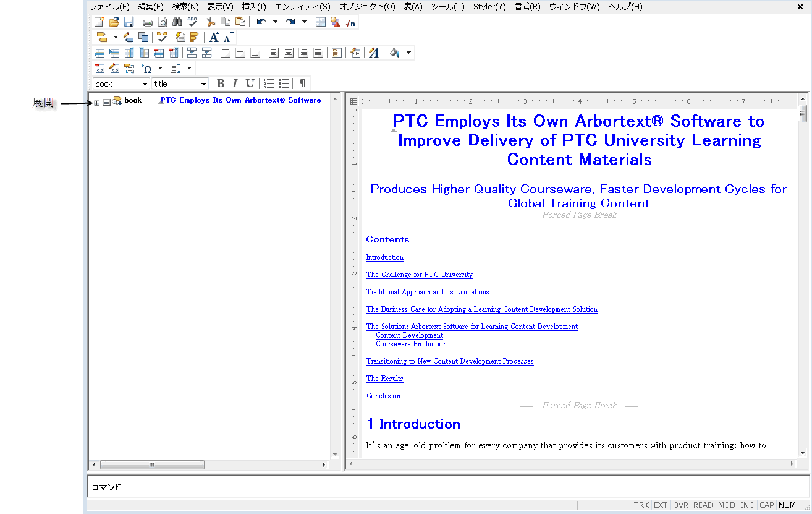Toggle bulleted list
The height and width of the screenshot is (514, 812).
pyautogui.click(x=284, y=84)
